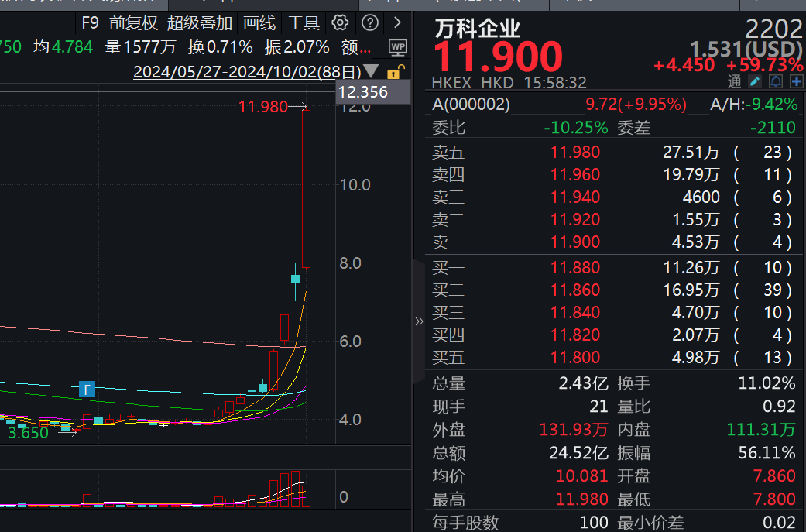
Task: Open the chart settings gear icon
Action: pyautogui.click(x=340, y=22)
